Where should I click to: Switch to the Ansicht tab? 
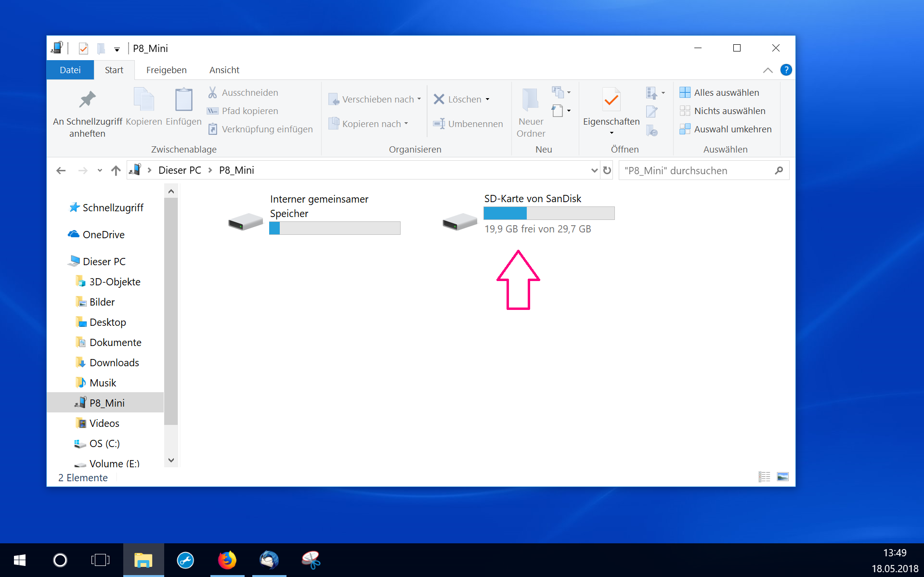click(x=224, y=70)
